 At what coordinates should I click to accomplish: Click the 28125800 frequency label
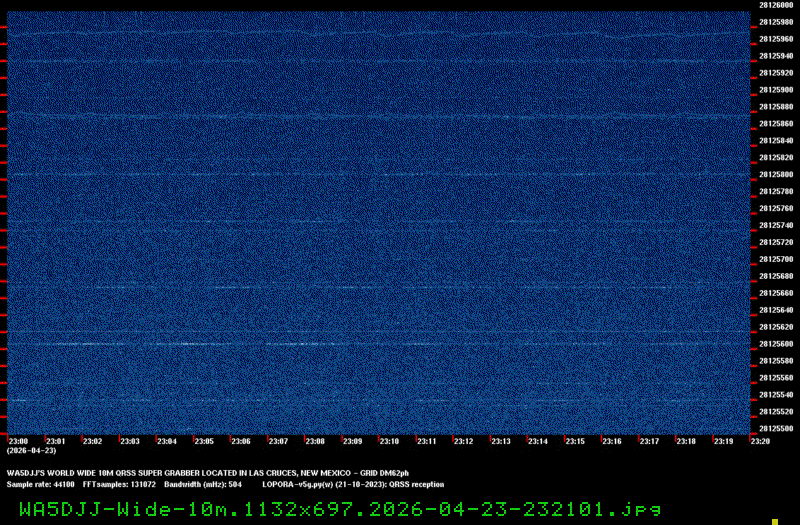[x=776, y=174]
